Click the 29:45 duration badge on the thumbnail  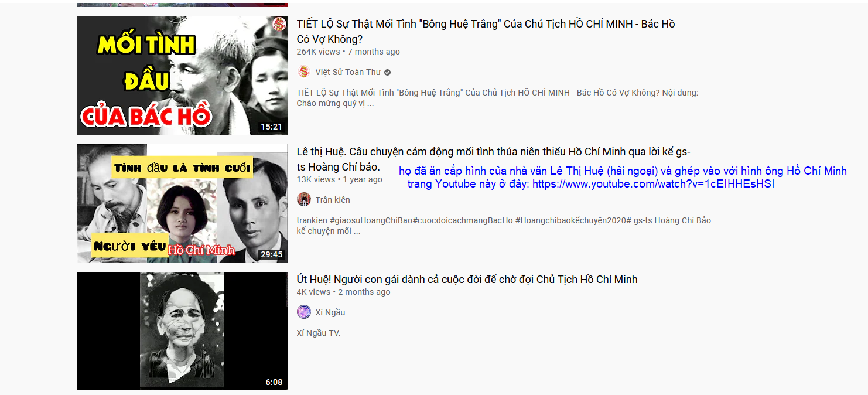tap(271, 254)
